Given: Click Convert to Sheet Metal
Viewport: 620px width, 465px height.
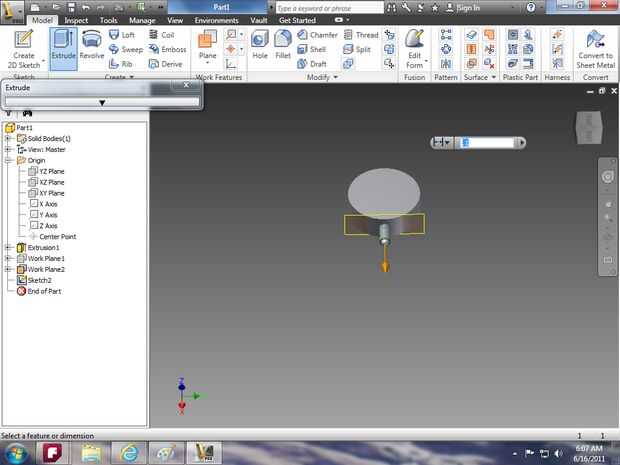Looking at the screenshot, I should click(x=595, y=49).
